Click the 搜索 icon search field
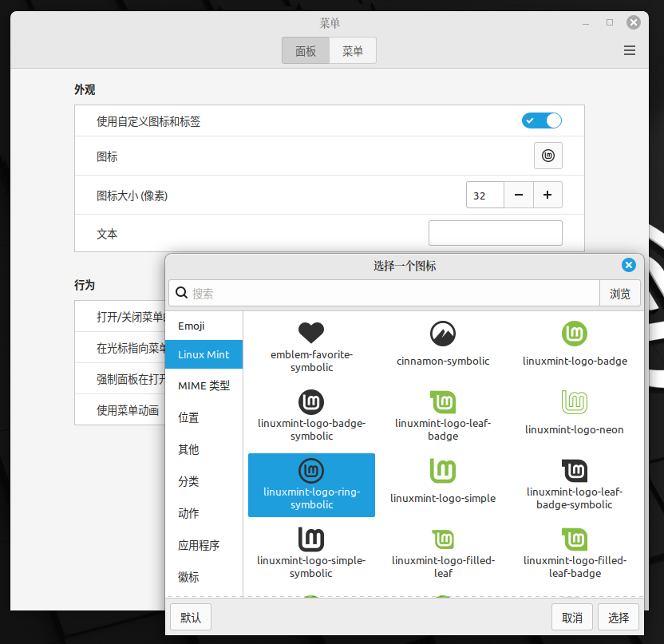Screen dimensions: 664x644 tap(384, 293)
